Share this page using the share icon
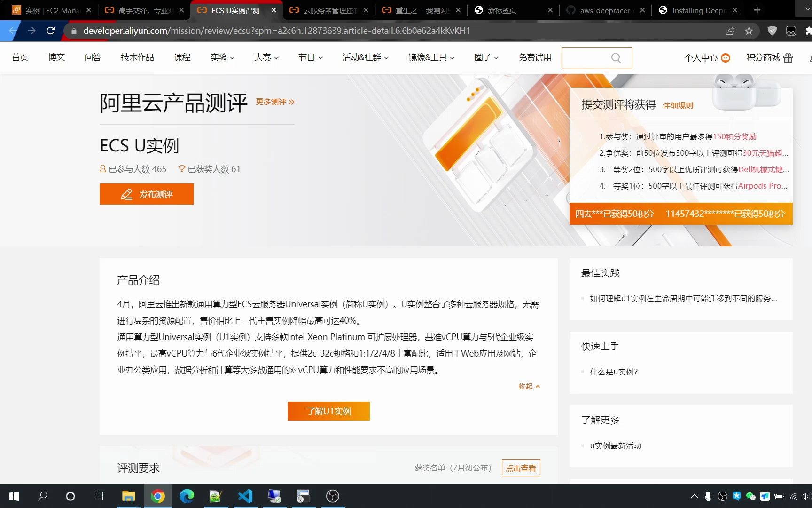 730,31
